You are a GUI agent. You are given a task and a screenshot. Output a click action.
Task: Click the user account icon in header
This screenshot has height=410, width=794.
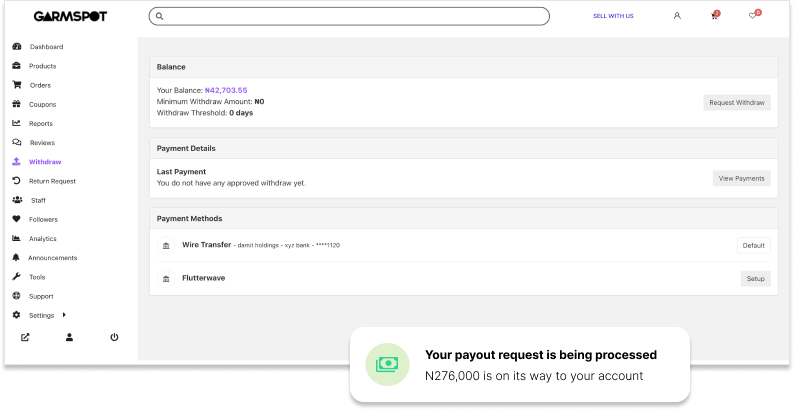click(677, 16)
